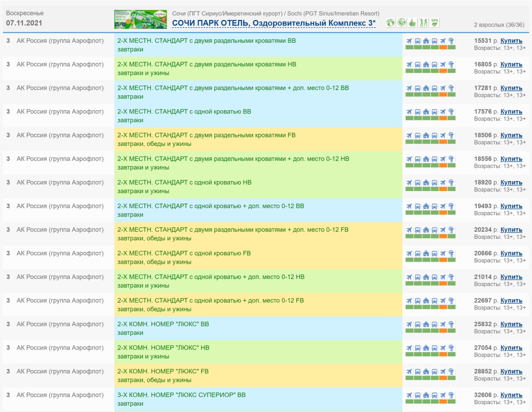Buy the 20666 р. tour via Купить
This screenshot has height=412, width=532.
point(511,254)
